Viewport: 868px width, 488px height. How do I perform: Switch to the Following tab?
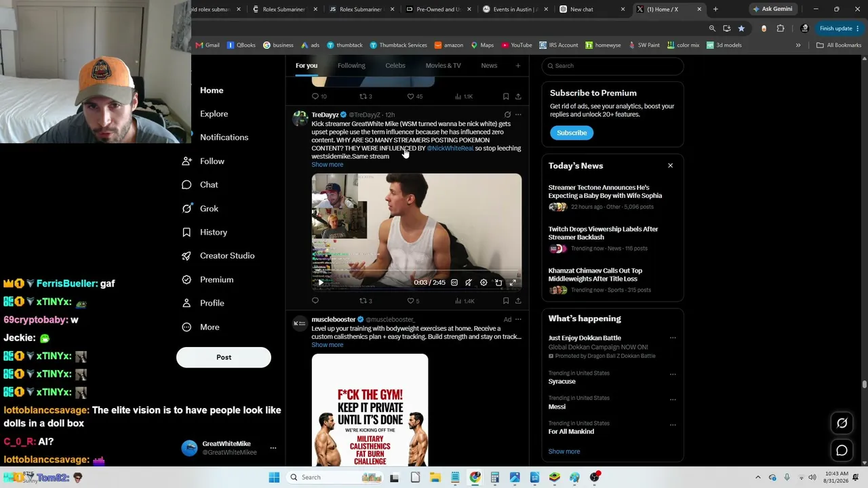(351, 66)
